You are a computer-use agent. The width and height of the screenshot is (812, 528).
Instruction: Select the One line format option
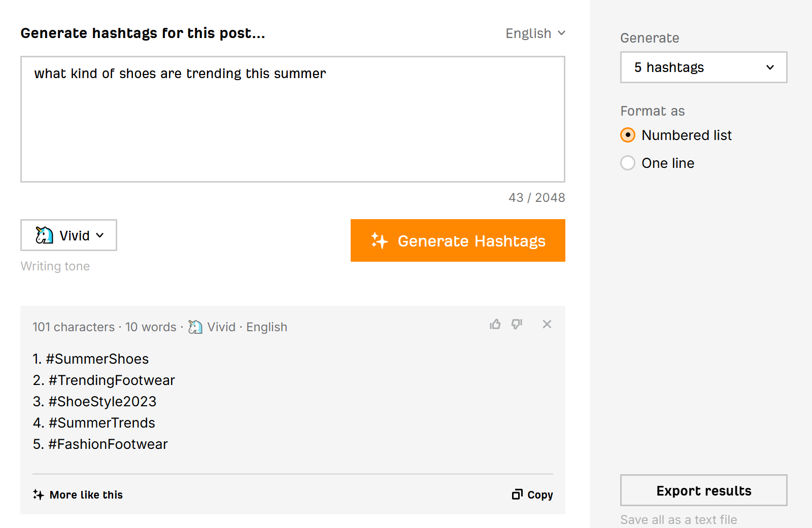[628, 163]
